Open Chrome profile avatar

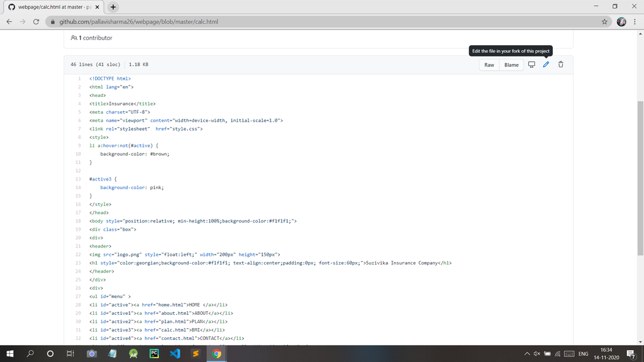pos(621,22)
